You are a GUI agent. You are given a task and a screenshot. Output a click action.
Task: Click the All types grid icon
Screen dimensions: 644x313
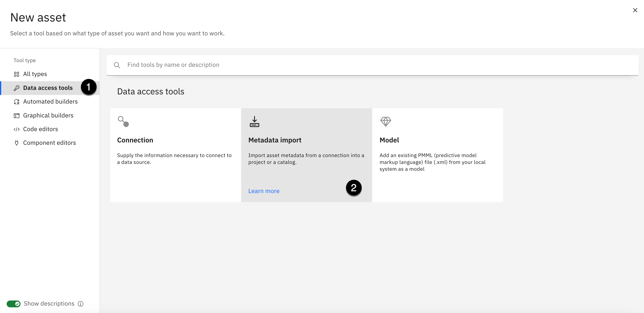coord(16,74)
